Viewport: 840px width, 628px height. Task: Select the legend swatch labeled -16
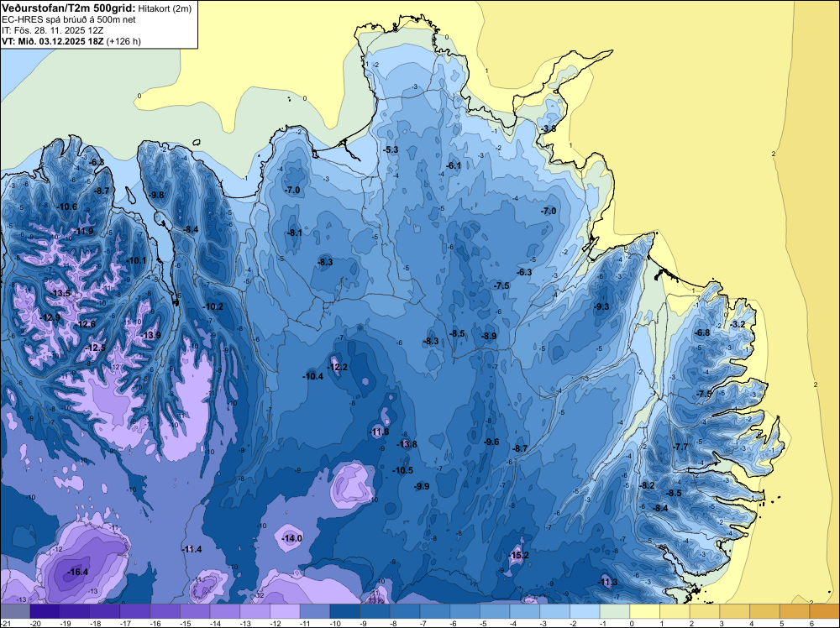(x=165, y=611)
